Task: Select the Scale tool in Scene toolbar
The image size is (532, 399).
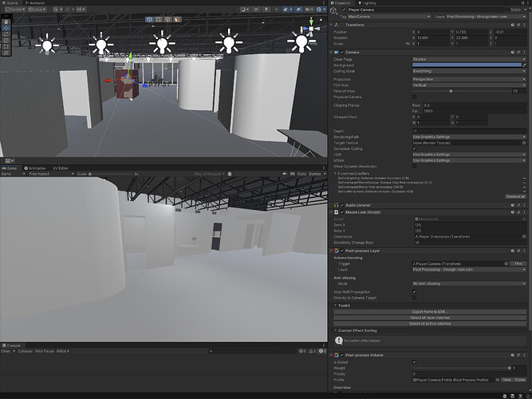Action: coord(6,40)
